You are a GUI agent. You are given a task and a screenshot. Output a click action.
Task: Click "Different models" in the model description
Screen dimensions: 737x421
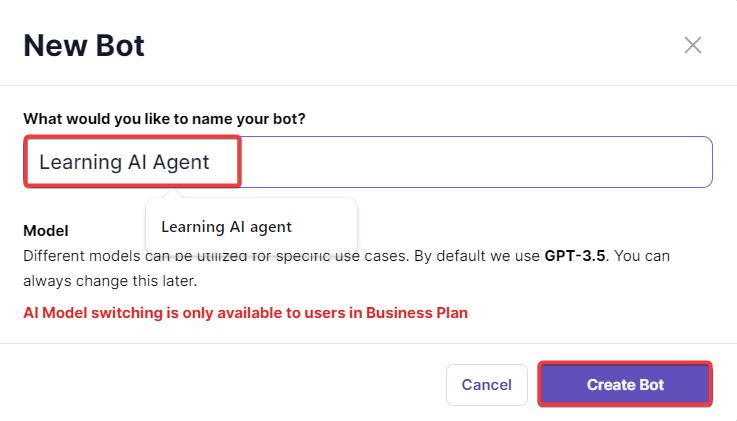point(76,256)
